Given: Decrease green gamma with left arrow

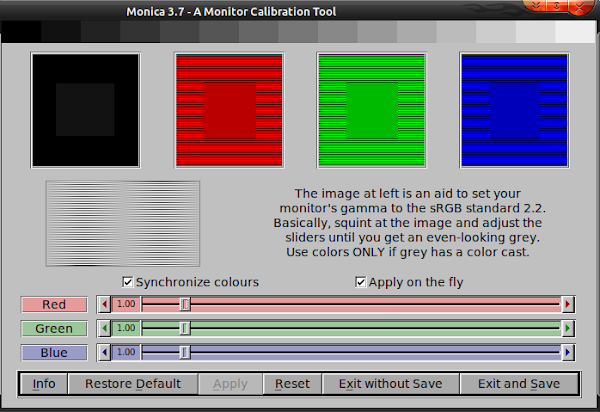Looking at the screenshot, I should click(x=104, y=328).
